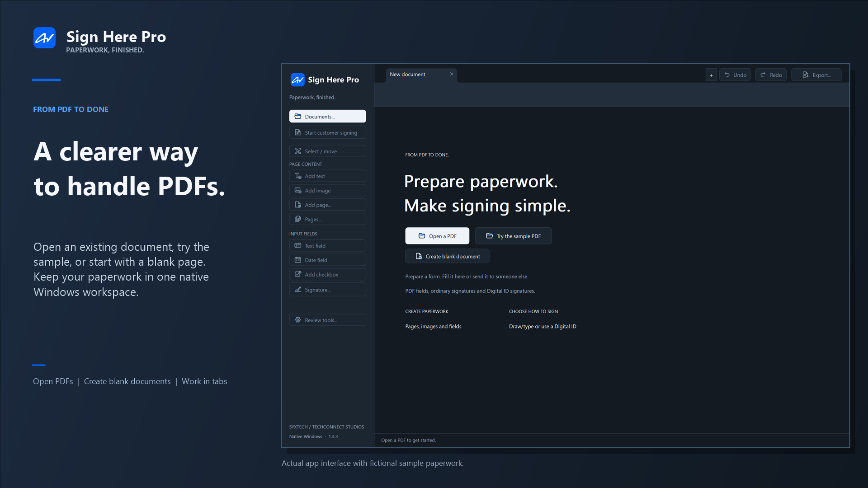Click the version text '1.3.3'
This screenshot has width=868, height=488.
click(333, 436)
